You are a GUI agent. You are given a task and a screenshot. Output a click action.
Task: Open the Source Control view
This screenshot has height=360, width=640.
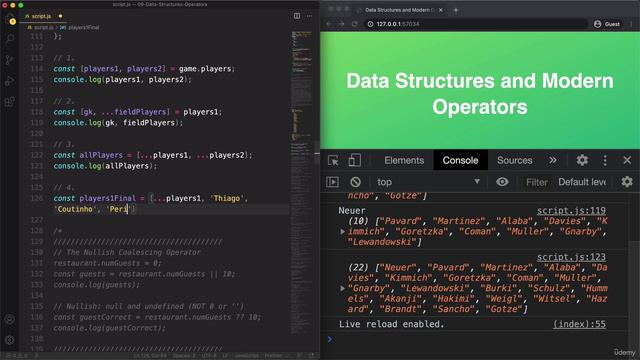(x=10, y=60)
